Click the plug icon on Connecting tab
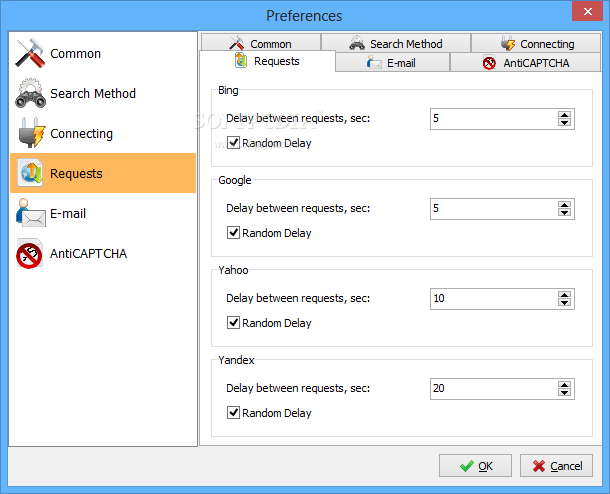 [x=508, y=43]
